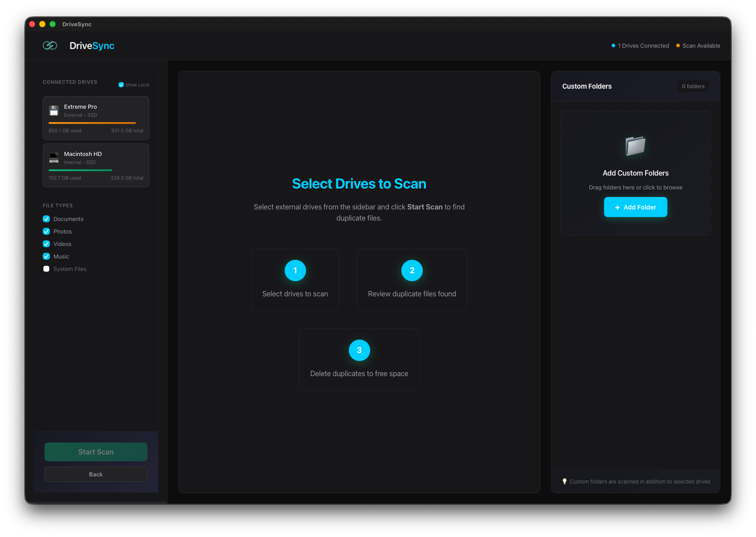
Task: Click the Extreme Pro external drive icon
Action: [x=54, y=110]
